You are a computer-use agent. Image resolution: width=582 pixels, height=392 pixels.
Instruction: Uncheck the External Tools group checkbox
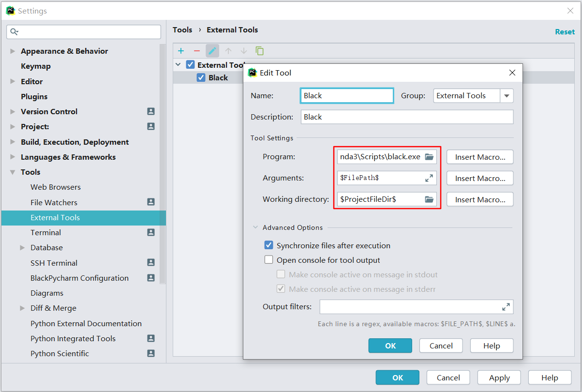(x=190, y=64)
